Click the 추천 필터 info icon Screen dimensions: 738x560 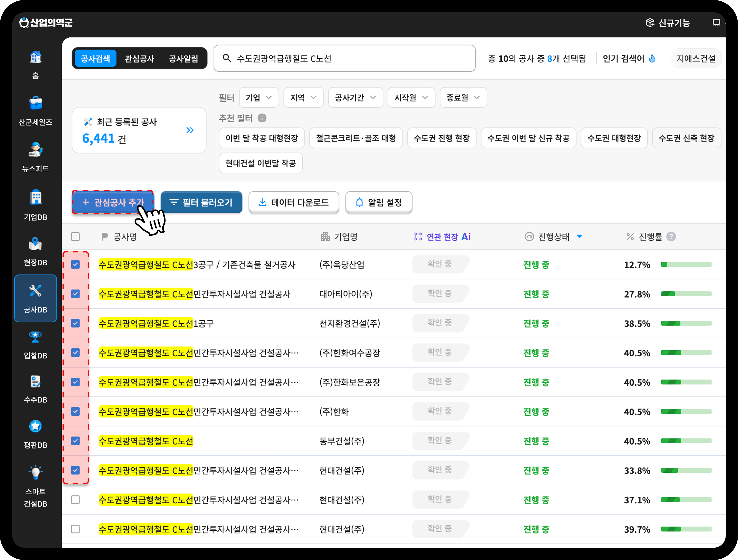click(x=262, y=118)
